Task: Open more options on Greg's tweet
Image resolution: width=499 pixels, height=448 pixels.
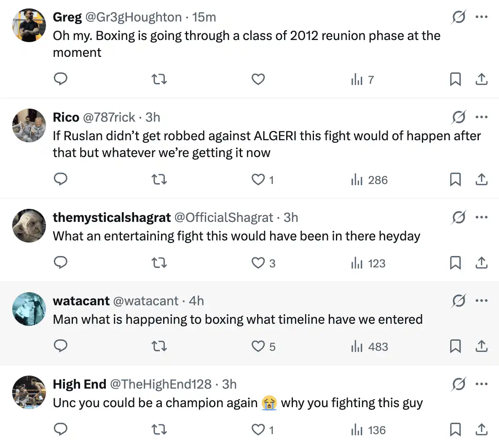Action: tap(481, 17)
